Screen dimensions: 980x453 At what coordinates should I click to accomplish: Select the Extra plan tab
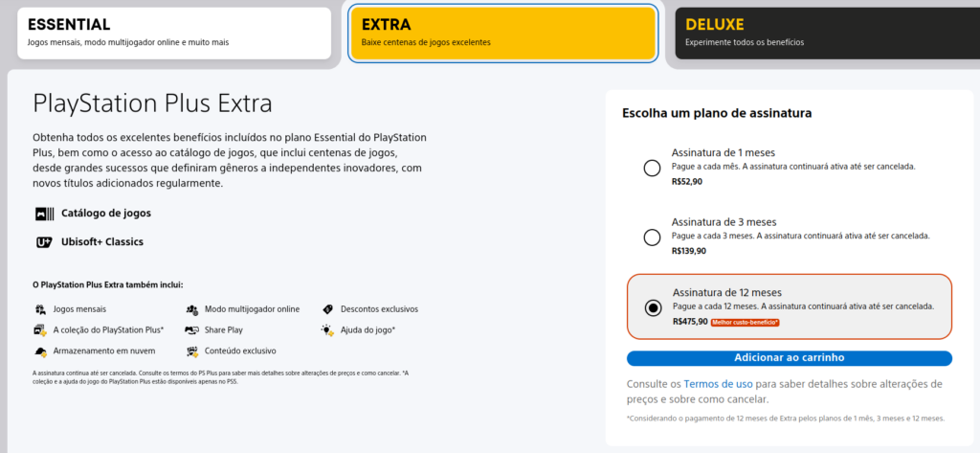point(502,34)
